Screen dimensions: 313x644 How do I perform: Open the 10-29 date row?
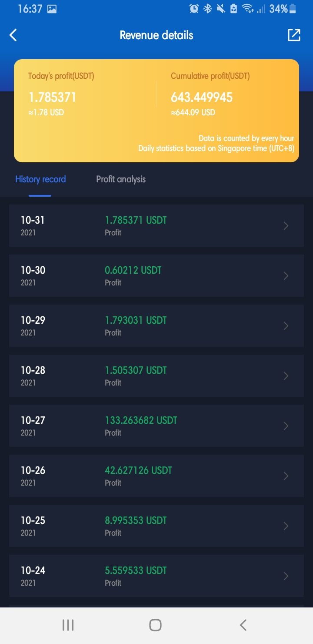(x=156, y=326)
